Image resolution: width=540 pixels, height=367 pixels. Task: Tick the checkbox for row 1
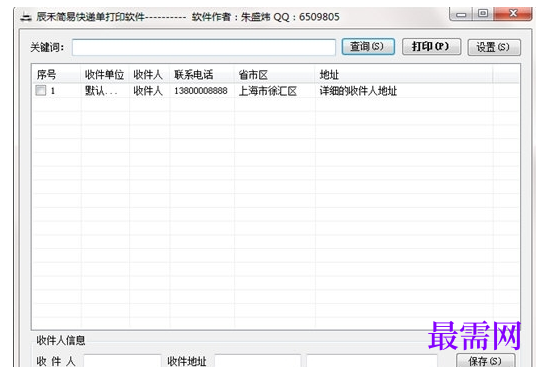[x=41, y=91]
